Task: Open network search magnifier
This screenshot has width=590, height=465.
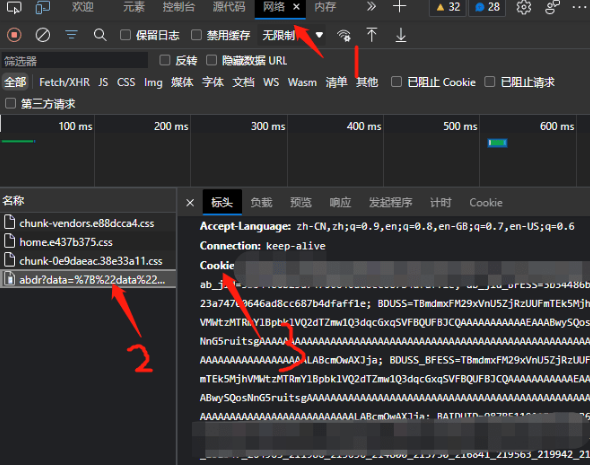Action: click(100, 35)
